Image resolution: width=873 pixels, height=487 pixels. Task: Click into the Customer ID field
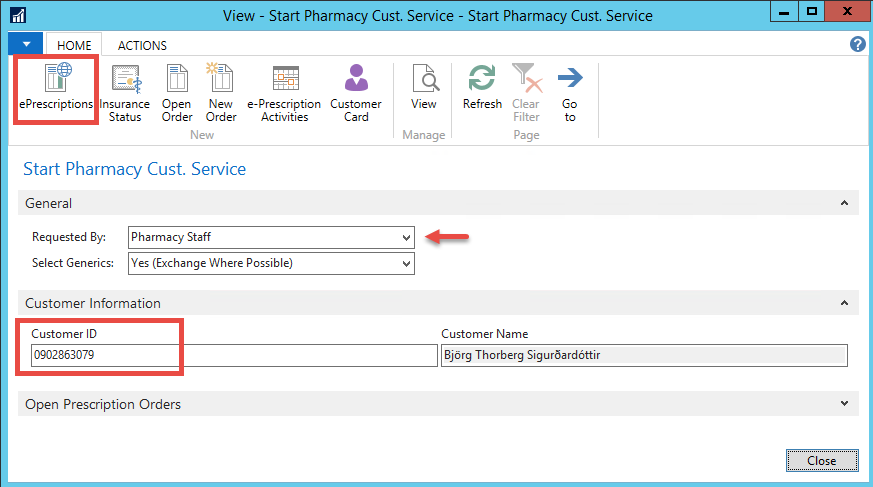(x=230, y=355)
